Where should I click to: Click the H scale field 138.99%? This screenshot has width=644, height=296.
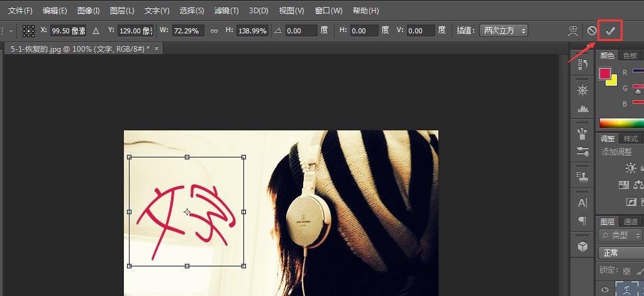point(252,31)
